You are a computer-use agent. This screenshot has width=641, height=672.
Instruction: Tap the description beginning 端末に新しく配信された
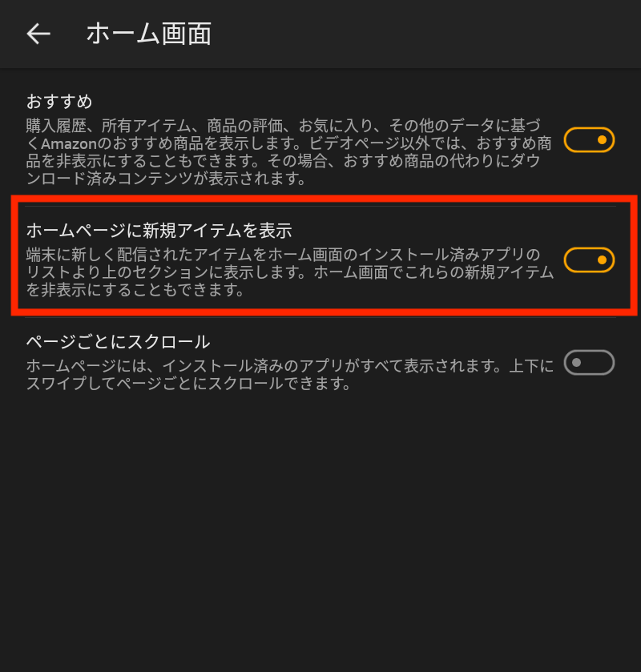(x=290, y=272)
